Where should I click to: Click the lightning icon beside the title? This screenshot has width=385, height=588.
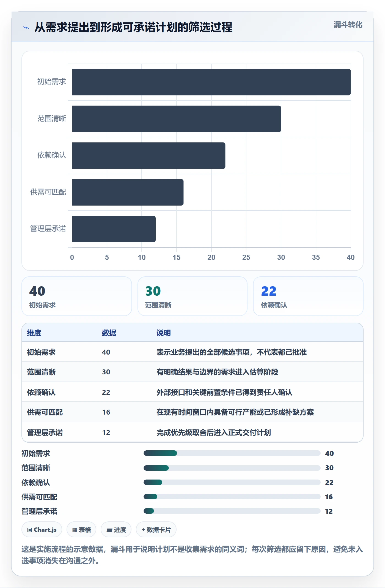click(26, 28)
